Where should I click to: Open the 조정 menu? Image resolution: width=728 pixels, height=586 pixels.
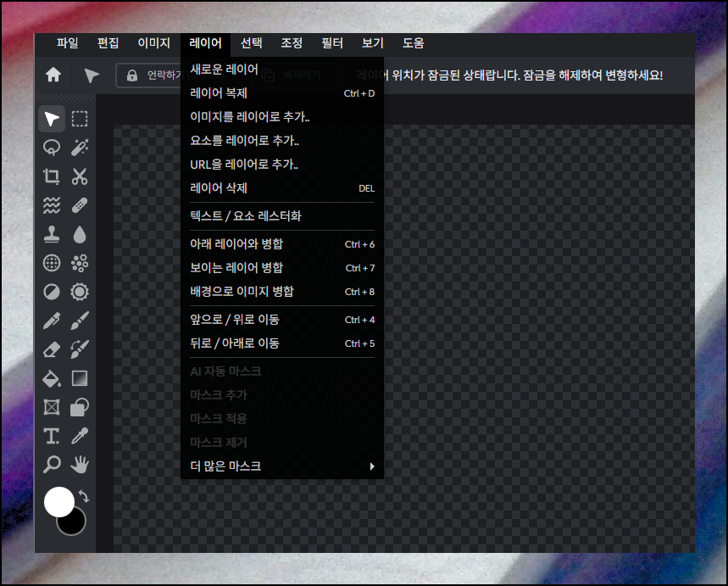pos(292,43)
